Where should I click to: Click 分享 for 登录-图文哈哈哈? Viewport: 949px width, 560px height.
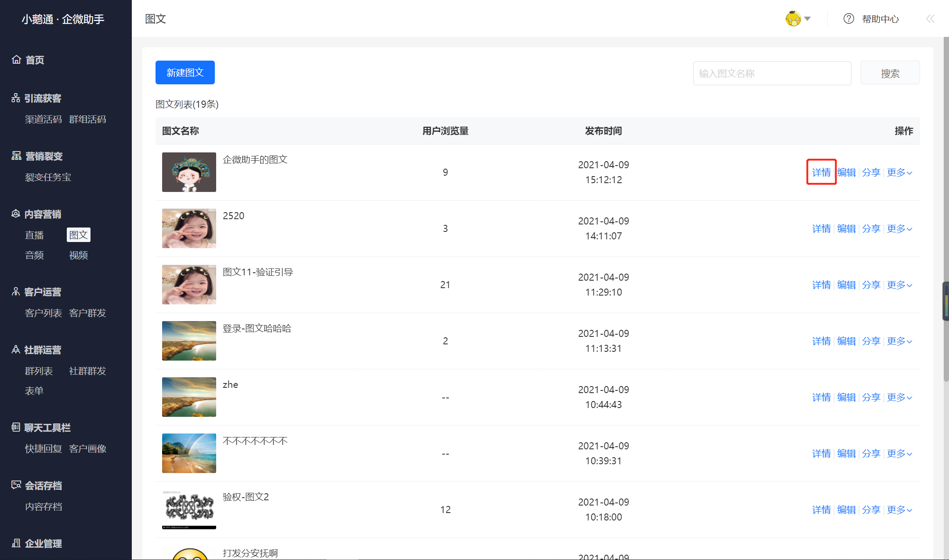pyautogui.click(x=871, y=341)
